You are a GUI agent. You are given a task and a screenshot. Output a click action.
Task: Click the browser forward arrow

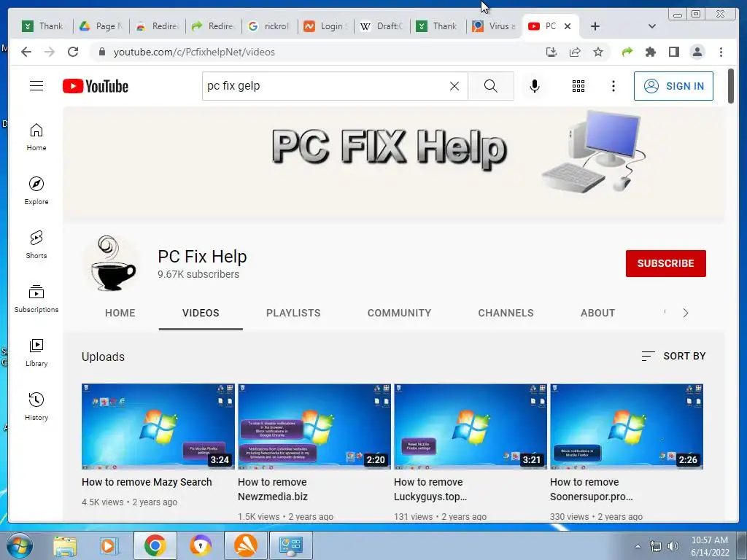(x=50, y=52)
